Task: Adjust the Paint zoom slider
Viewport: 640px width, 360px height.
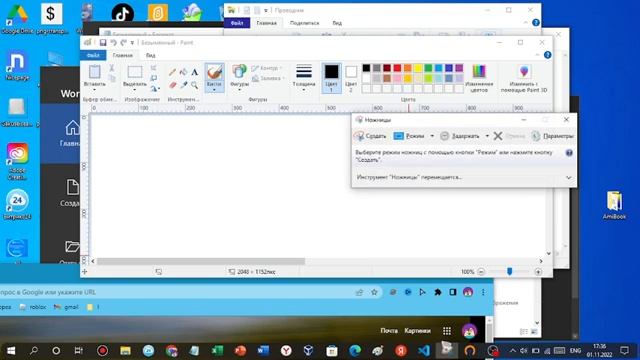Action: [x=509, y=271]
